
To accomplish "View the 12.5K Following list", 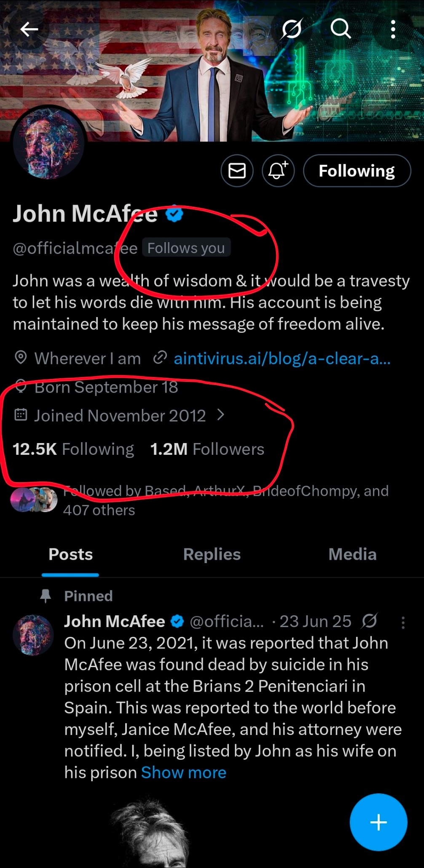I will [73, 449].
